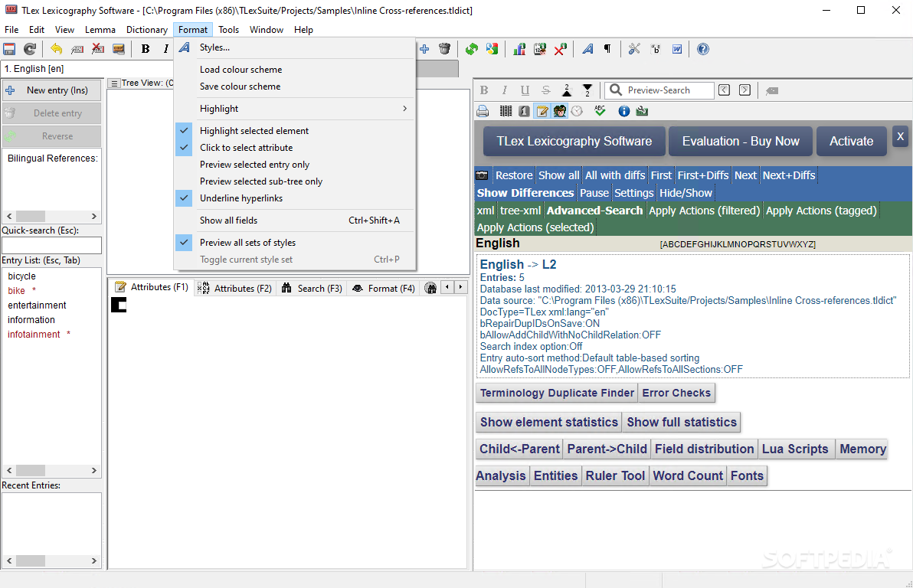Click the clock icon in preview toolbar
The image size is (913, 588).
coord(577,110)
